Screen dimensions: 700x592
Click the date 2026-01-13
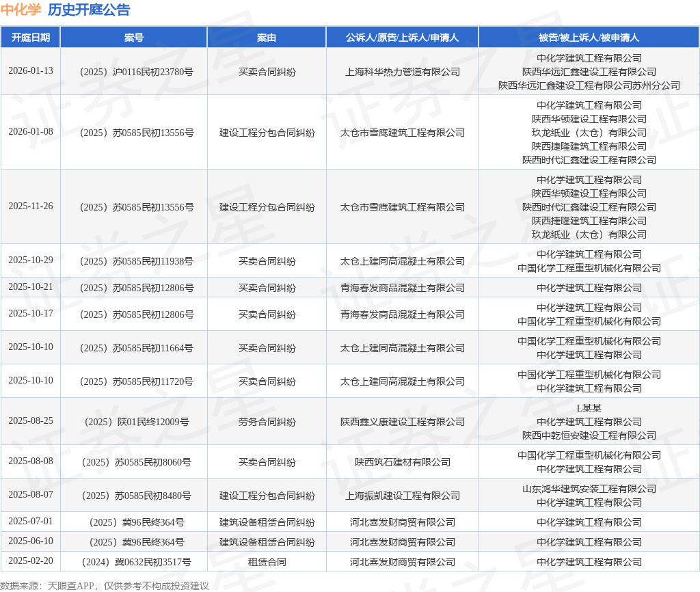point(30,70)
